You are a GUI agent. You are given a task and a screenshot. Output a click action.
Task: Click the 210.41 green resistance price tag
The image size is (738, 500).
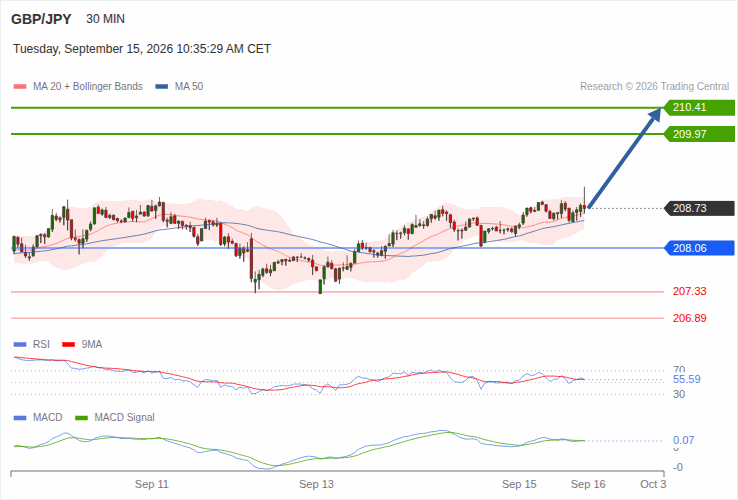pos(699,107)
